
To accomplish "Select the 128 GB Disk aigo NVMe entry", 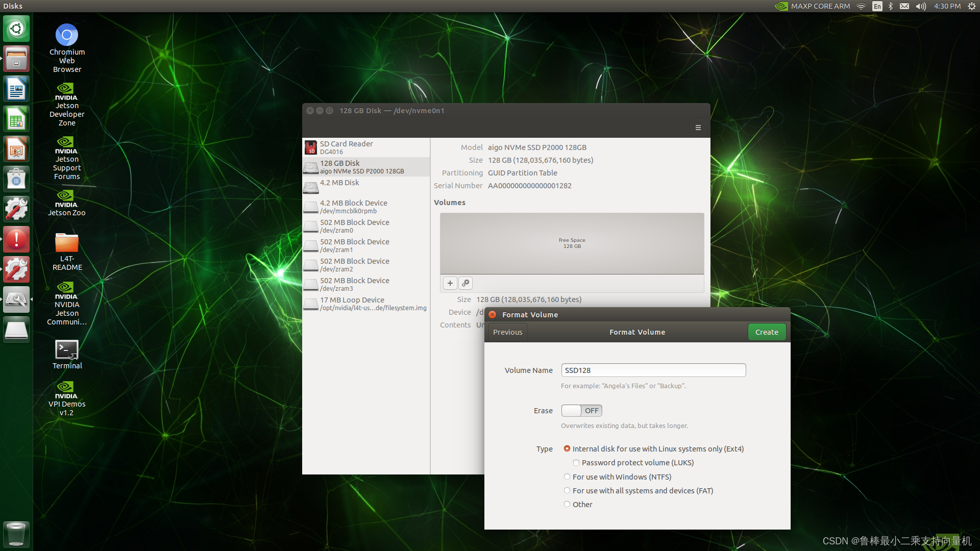I will click(x=366, y=167).
